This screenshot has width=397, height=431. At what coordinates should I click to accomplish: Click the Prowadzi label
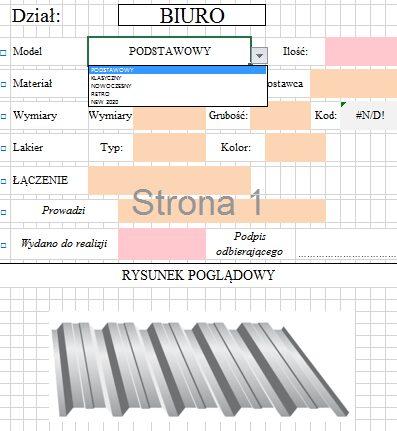[63, 210]
